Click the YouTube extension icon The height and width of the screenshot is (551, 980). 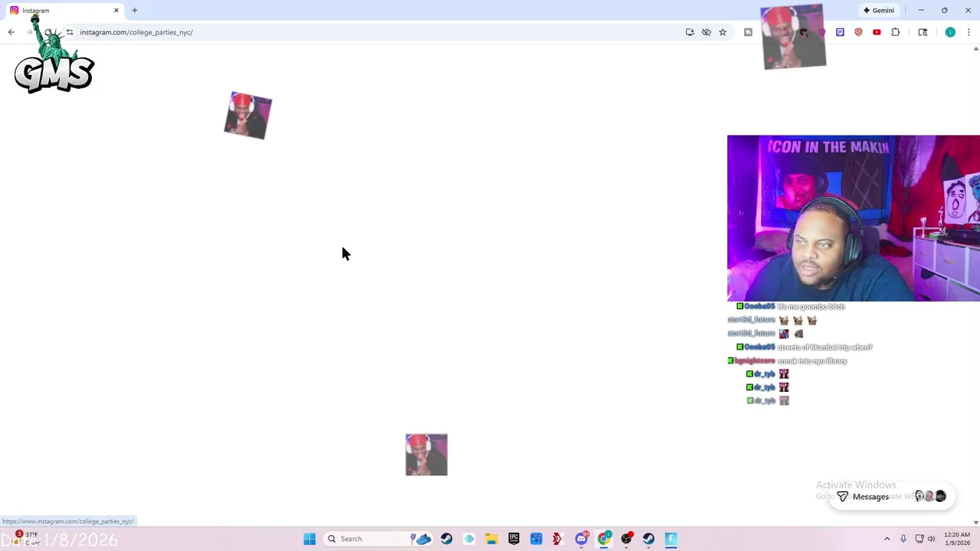(877, 32)
